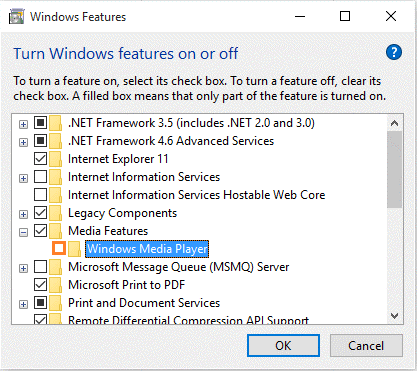Viewport: 417px width, 371px height.
Task: Select the Legacy Components list item
Action: [122, 213]
